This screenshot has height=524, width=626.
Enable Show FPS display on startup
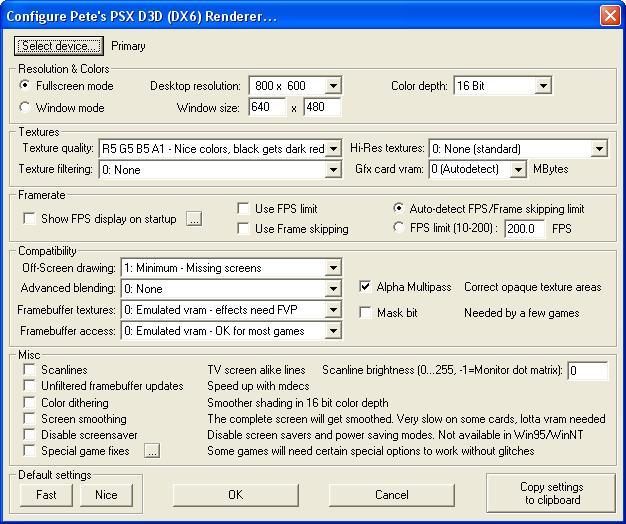(x=30, y=219)
